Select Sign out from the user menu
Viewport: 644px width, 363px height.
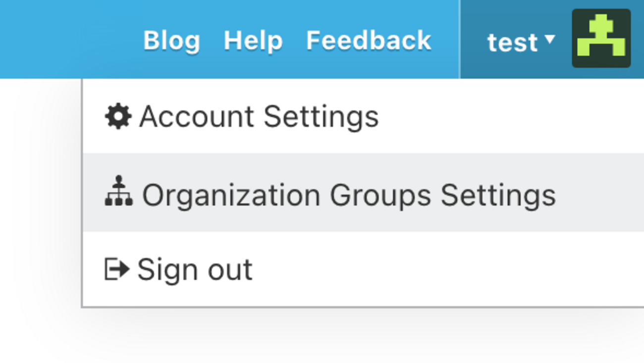(194, 270)
